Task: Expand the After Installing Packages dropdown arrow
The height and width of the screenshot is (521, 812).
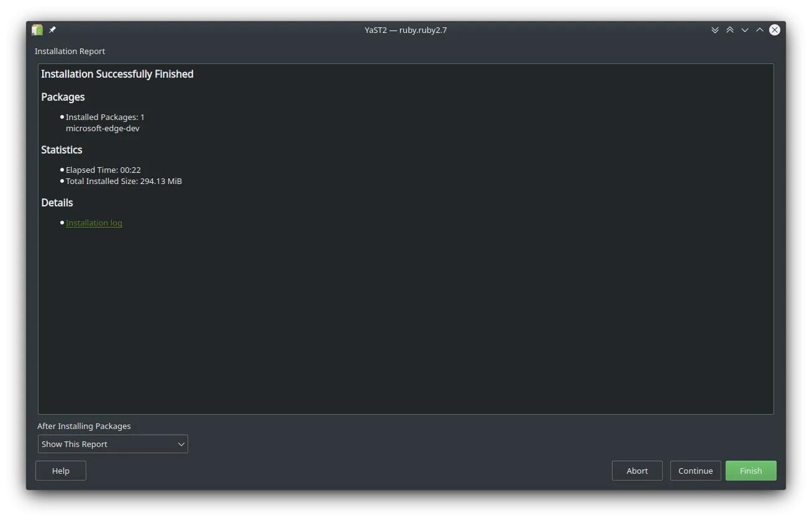Action: click(181, 444)
